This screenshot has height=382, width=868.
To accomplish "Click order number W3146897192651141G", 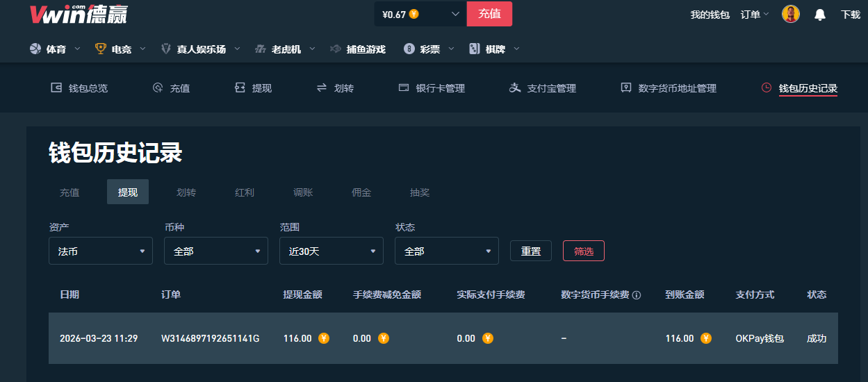I will (211, 338).
